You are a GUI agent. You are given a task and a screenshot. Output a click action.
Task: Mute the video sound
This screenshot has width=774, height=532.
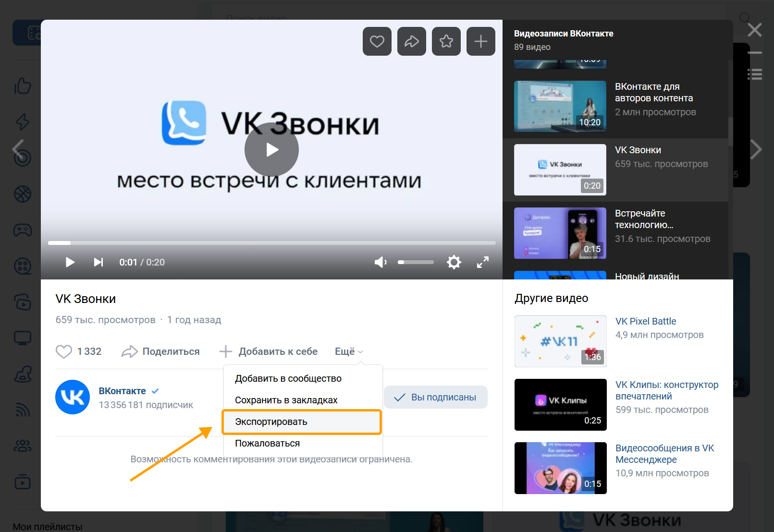pos(381,262)
